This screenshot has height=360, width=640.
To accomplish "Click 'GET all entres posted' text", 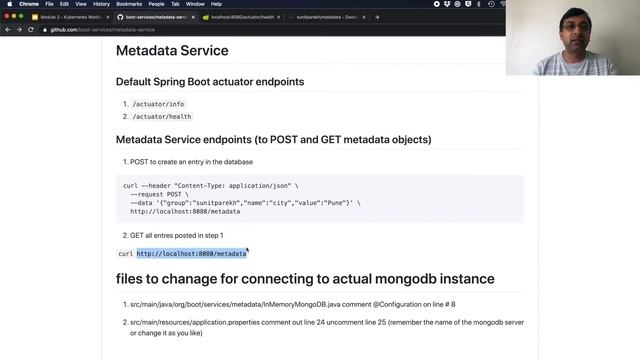I will (177, 236).
